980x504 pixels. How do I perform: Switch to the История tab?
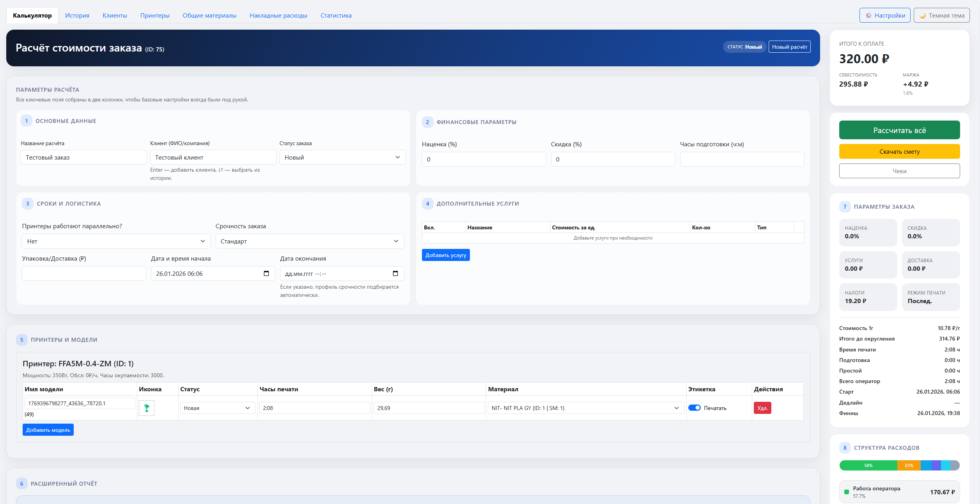[x=77, y=16]
